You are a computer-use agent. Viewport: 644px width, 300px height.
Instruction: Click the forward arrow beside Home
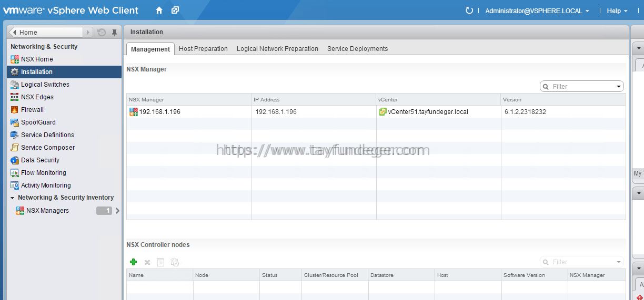(88, 33)
